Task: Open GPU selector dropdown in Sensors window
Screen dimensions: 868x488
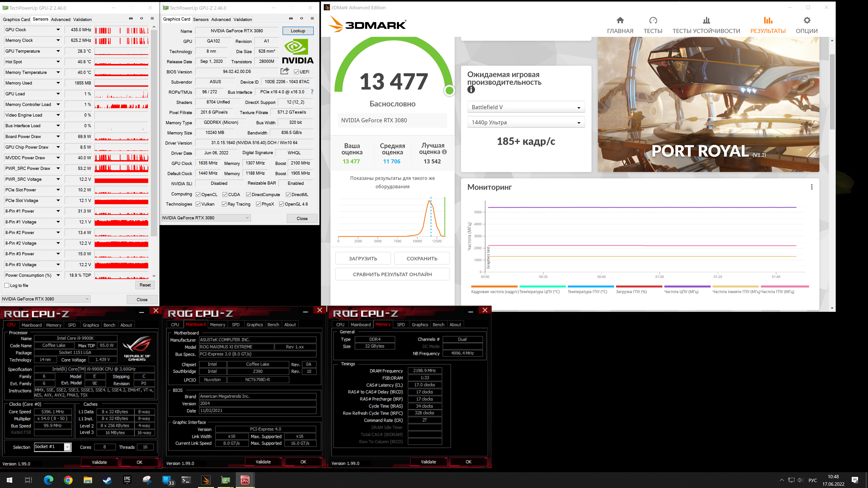Action: pyautogui.click(x=45, y=299)
